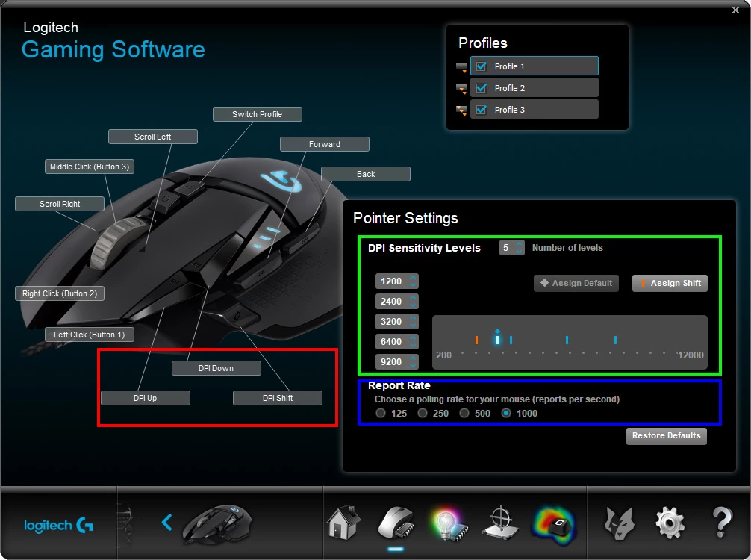
Task: Click the Scroll Left button label
Action: [153, 137]
